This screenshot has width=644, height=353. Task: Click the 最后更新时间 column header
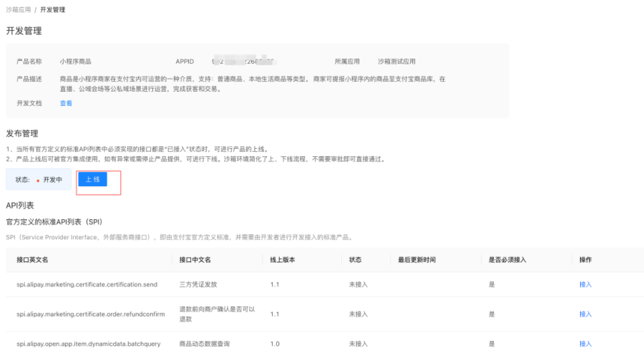[x=417, y=260]
